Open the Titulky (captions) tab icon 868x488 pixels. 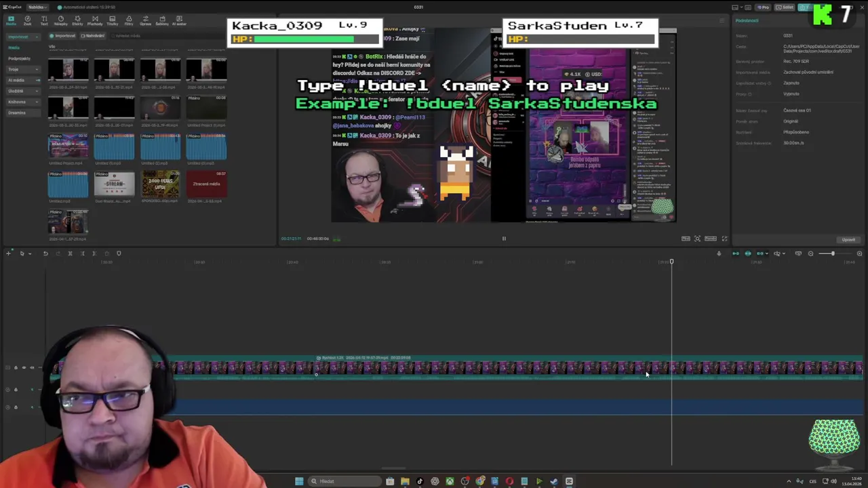(112, 20)
